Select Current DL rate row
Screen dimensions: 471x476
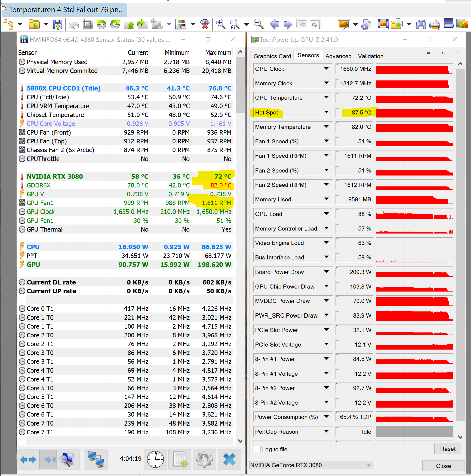click(125, 282)
